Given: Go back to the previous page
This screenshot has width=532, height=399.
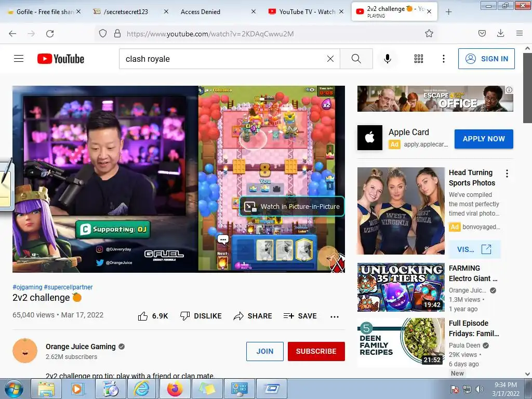Looking at the screenshot, I should (12, 34).
